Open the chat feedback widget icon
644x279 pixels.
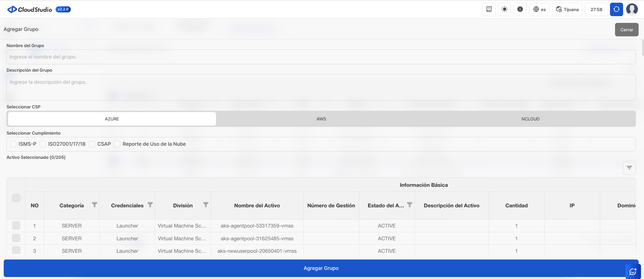click(633, 271)
